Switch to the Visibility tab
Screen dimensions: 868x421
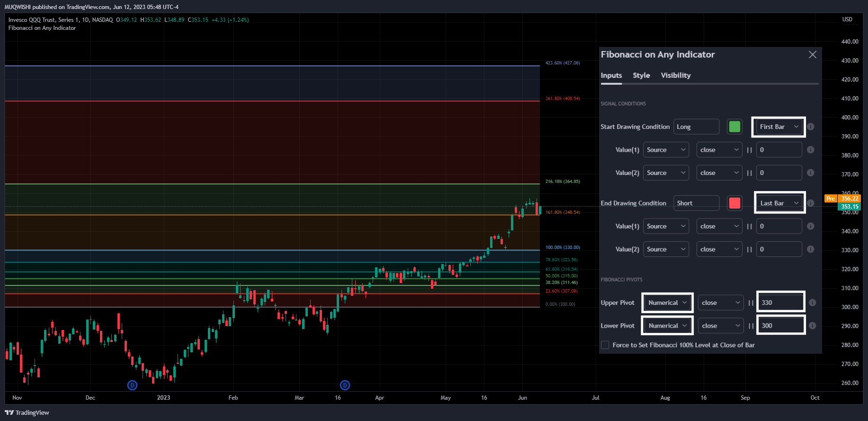click(676, 75)
